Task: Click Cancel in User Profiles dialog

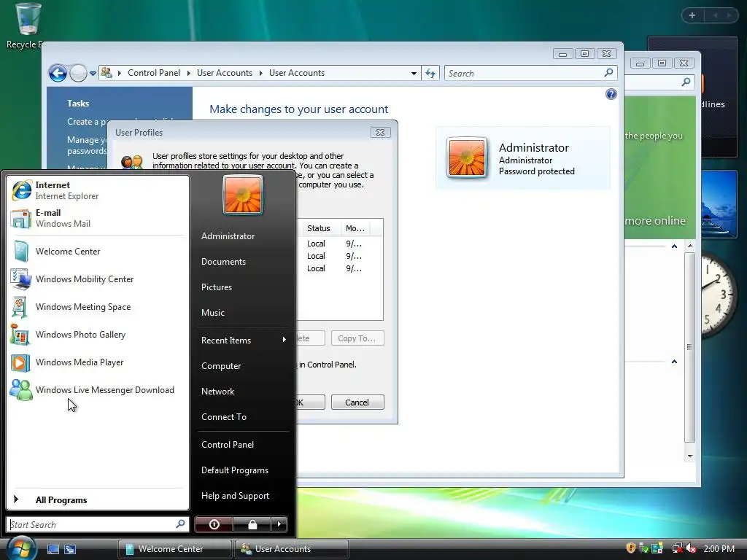Action: point(357,402)
